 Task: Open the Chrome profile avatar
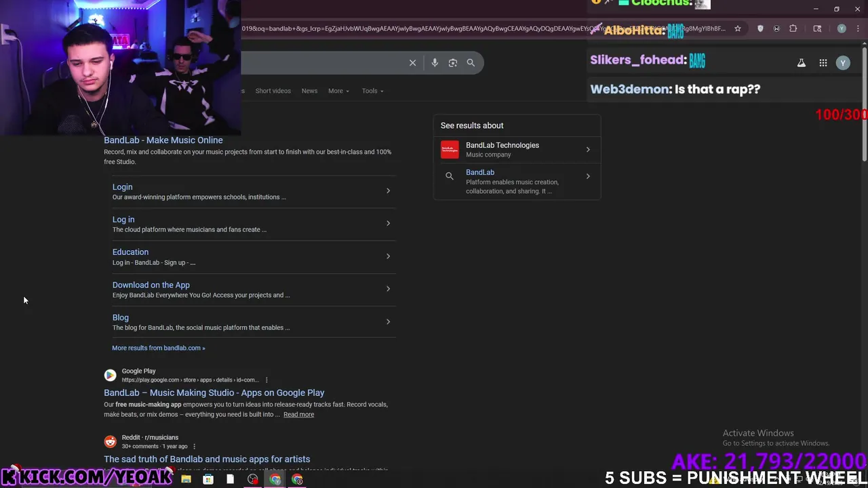click(x=842, y=28)
